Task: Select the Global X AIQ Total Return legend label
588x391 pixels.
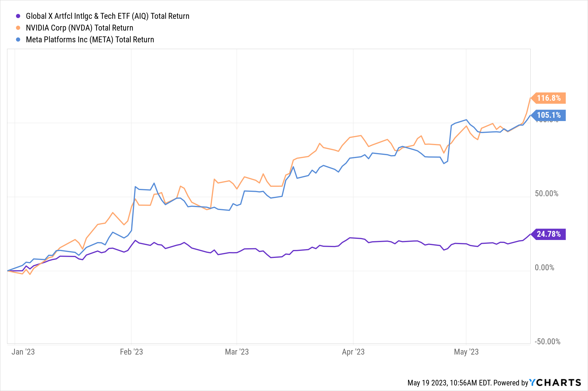Action: (107, 16)
